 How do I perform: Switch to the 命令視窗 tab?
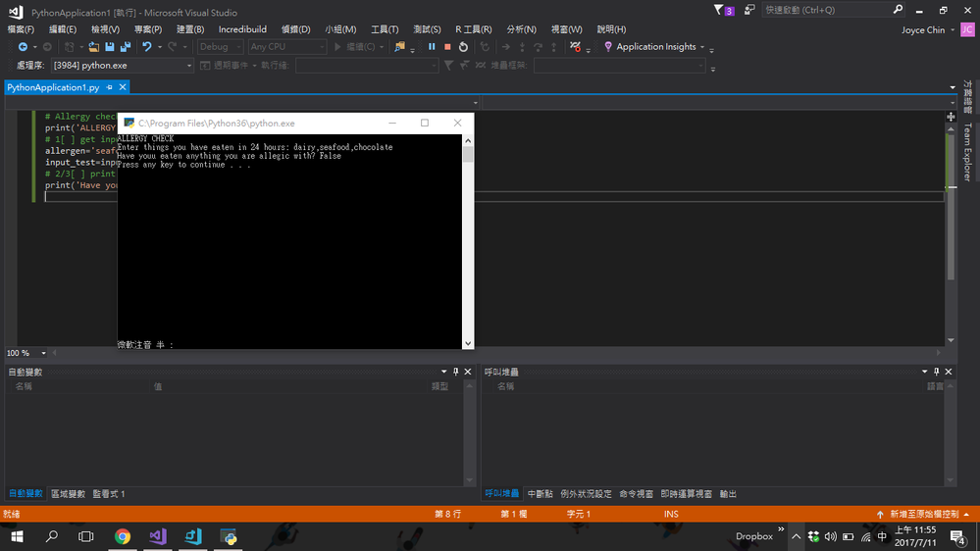[637, 494]
